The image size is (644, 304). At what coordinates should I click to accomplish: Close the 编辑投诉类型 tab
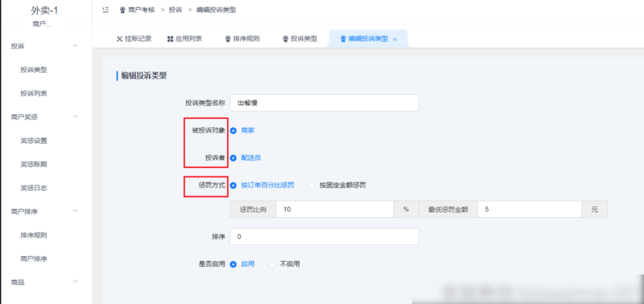(x=395, y=39)
